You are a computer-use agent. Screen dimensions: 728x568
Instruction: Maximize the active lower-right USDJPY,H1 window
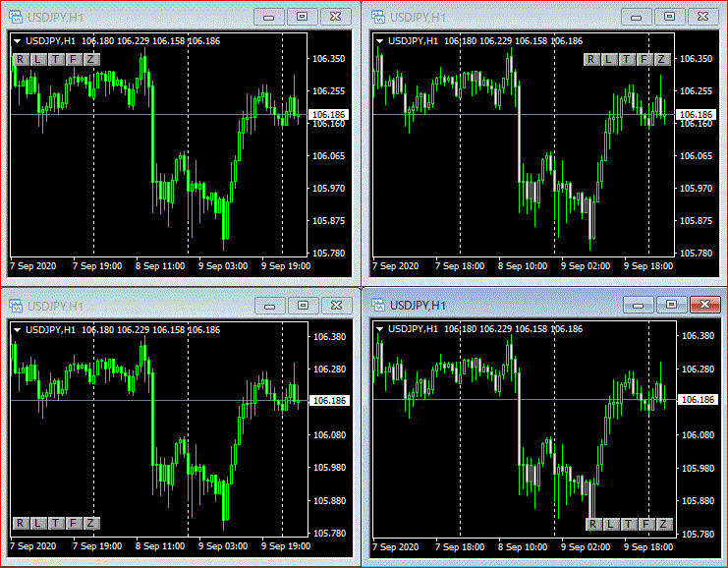[x=671, y=305]
